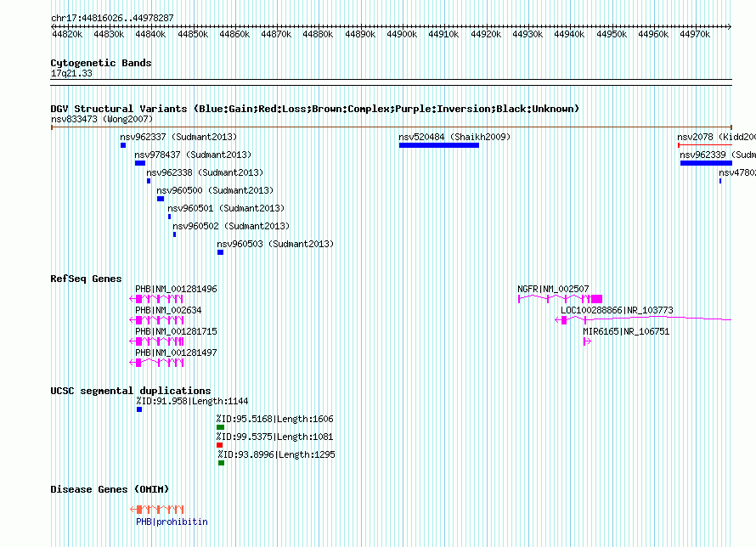
Task: Click the PHB NM_001281496 transcript glyph
Action: coord(156,299)
